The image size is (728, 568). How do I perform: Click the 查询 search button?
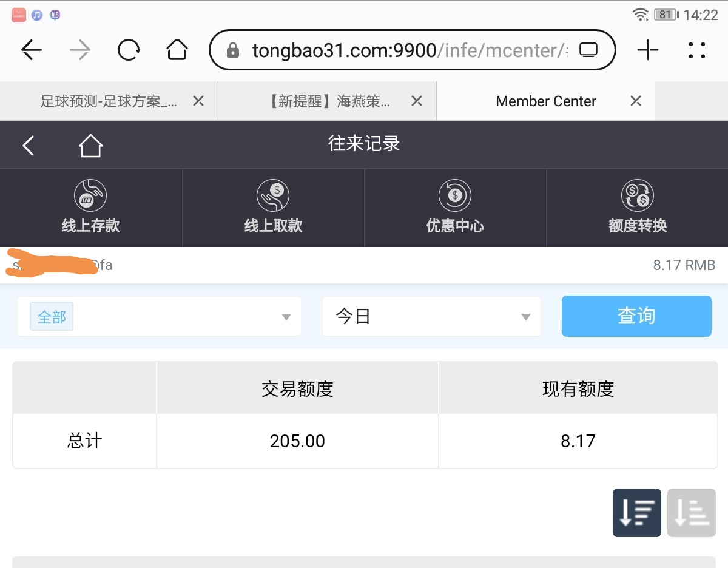tap(636, 316)
